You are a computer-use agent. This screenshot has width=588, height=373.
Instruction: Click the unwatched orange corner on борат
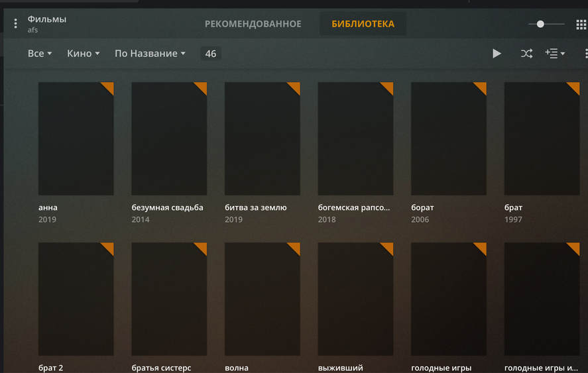(481, 87)
